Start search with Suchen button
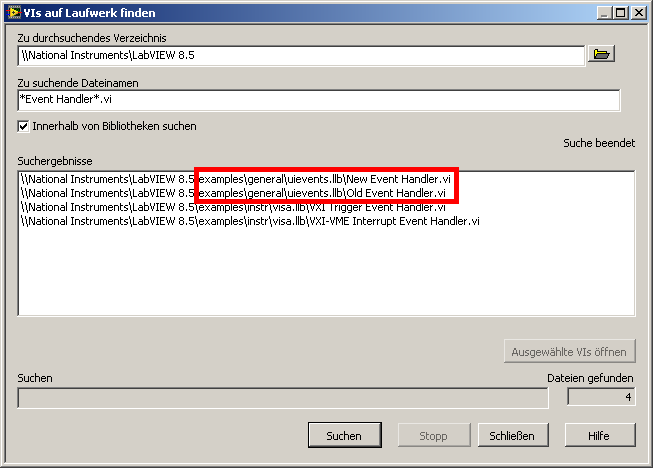653x468 pixels. click(x=344, y=436)
